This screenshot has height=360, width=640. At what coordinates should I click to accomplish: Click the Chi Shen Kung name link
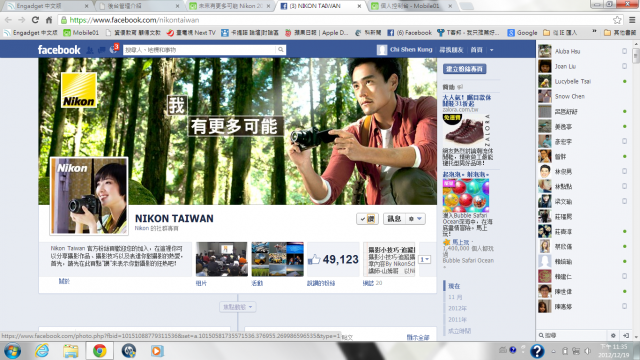click(411, 49)
